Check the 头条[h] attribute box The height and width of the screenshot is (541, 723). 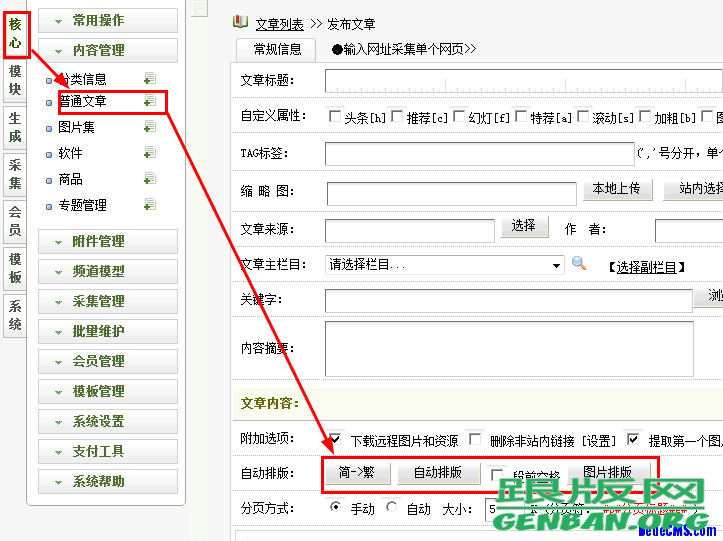(x=334, y=116)
